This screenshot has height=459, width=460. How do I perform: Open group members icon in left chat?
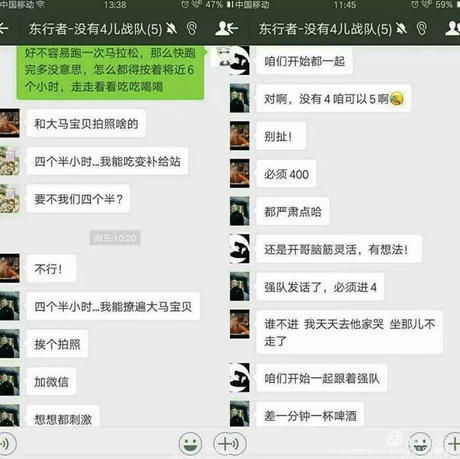coord(226,29)
